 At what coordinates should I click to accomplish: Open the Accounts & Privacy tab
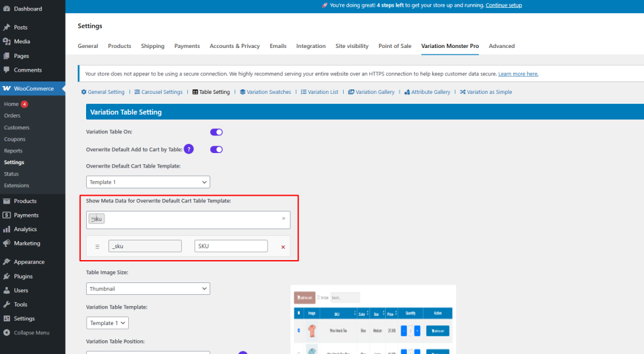pos(235,46)
